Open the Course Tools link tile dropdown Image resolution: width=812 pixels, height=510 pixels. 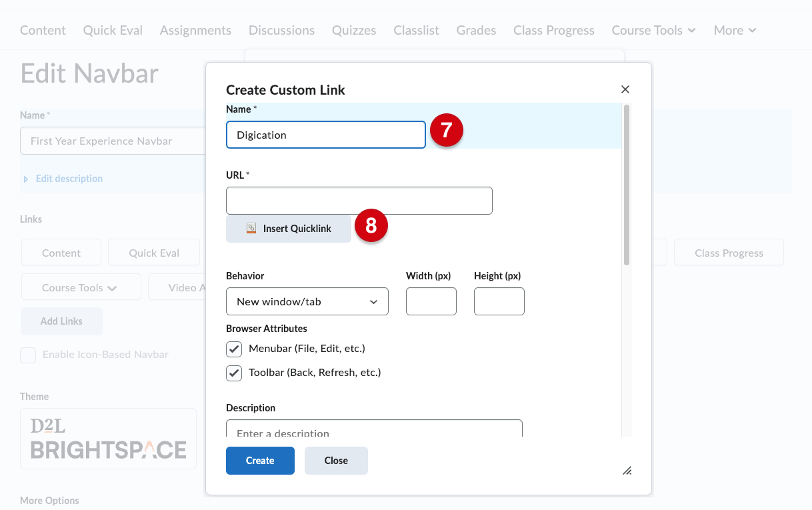(x=81, y=287)
